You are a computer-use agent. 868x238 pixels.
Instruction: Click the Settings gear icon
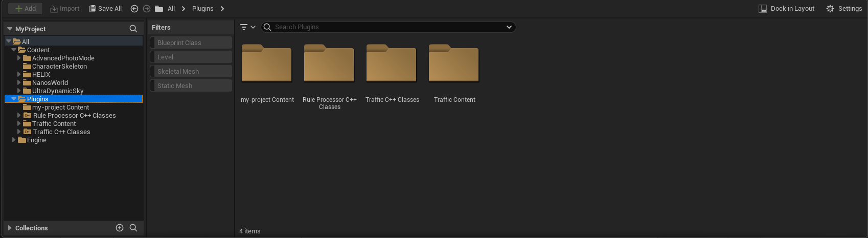(x=830, y=9)
